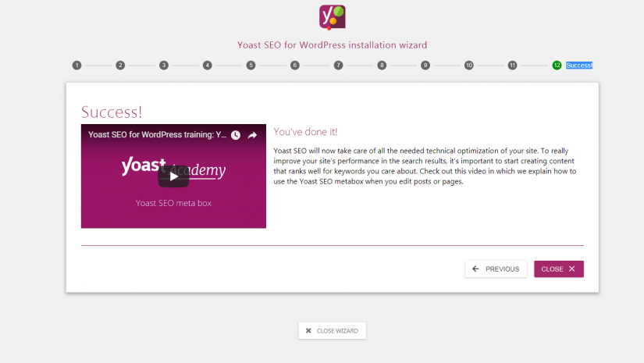
Task: Go back with the Previous button
Action: point(496,269)
